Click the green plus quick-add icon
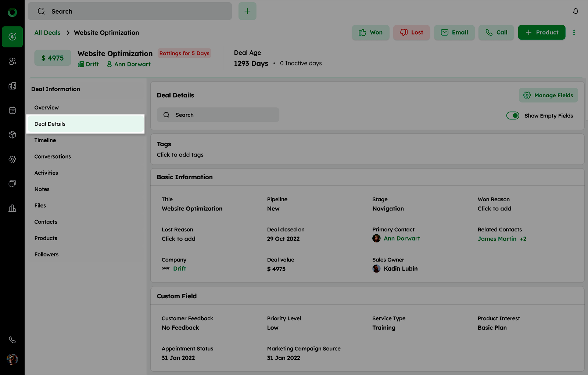 pos(247,11)
